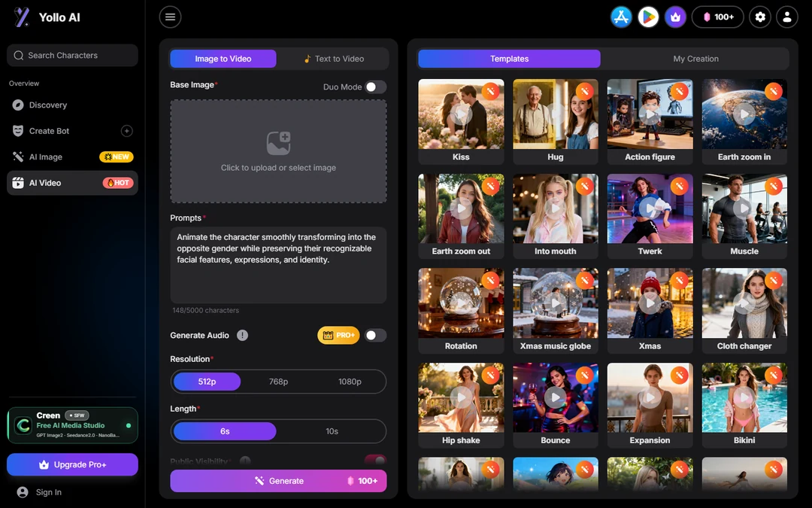812x508 pixels.
Task: Click the orange badge on Bikini template
Action: click(773, 375)
